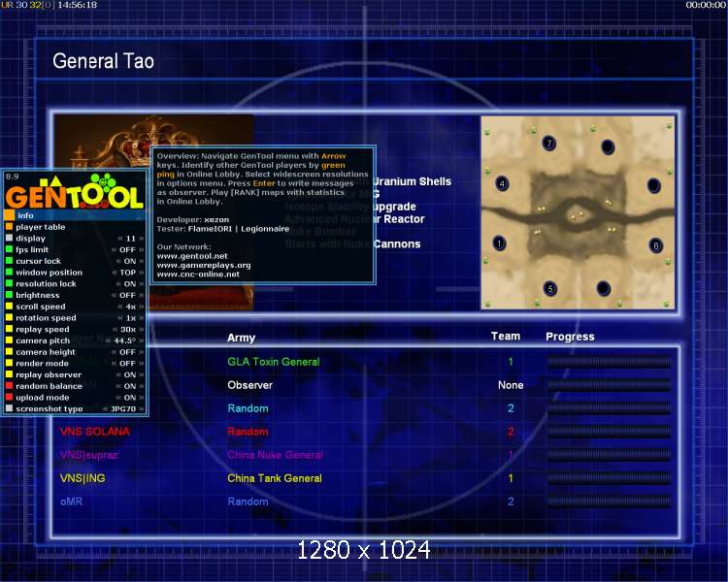Select the camera pitch menu label
Viewport: 728px width, 582px height.
(x=43, y=340)
